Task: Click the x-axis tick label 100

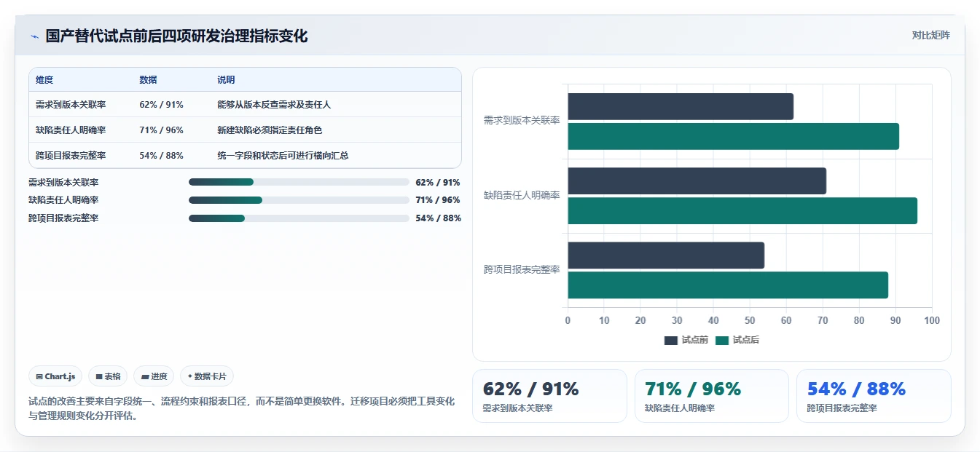Action: [x=931, y=320]
